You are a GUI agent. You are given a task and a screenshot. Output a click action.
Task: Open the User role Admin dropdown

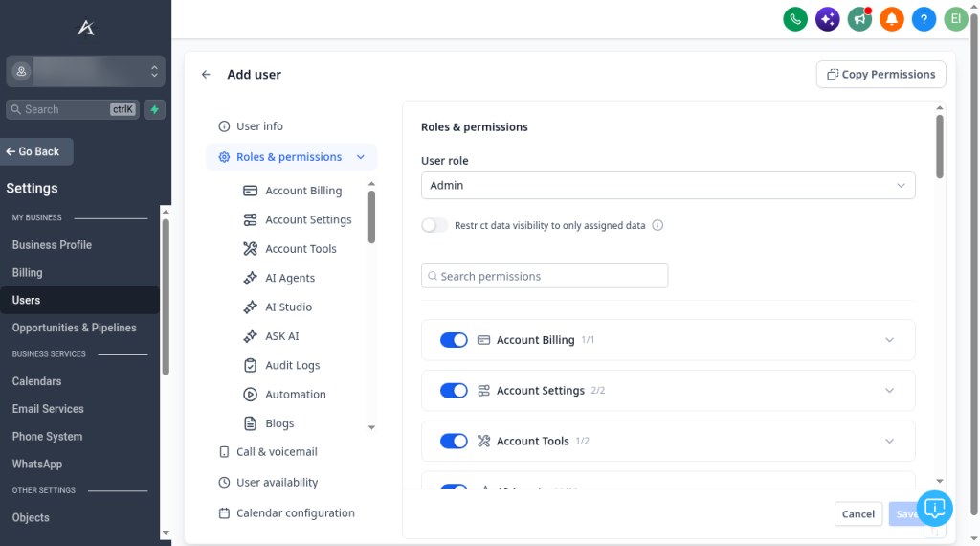pyautogui.click(x=668, y=185)
